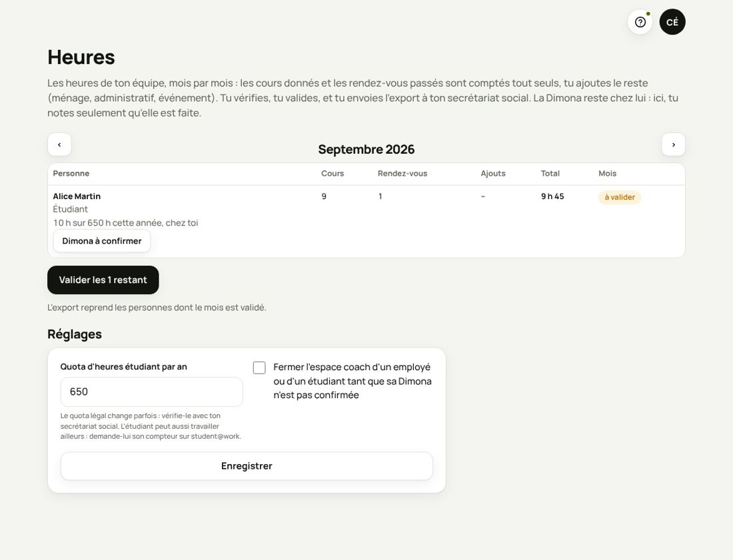
Task: Click the checkbox label about Dimona confirmée
Action: [353, 381]
